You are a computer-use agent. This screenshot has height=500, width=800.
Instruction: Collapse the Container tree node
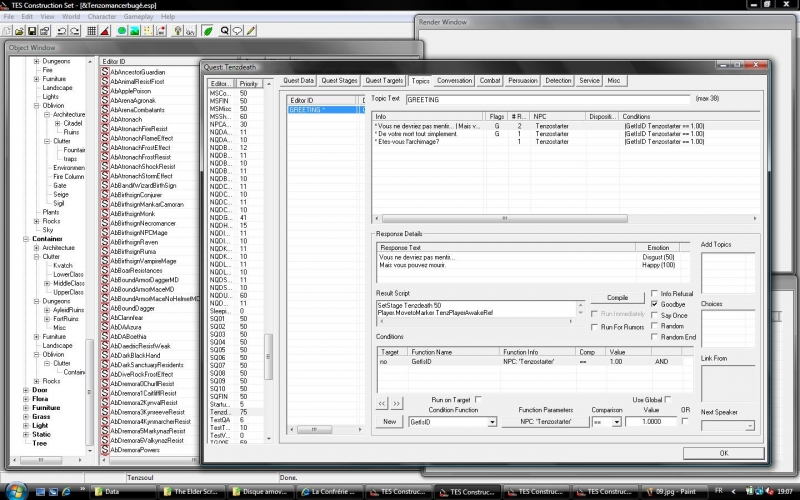[26, 239]
